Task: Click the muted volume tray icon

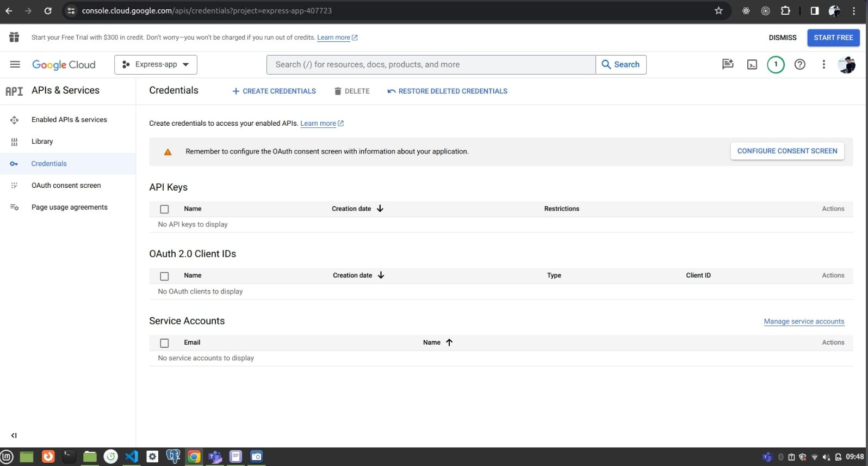Action: 826,457
